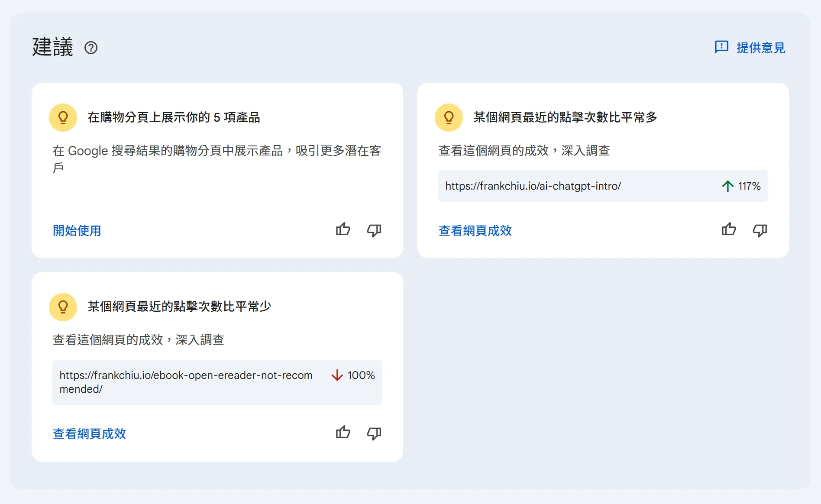Click lightbulb icon on more-clicks card
This screenshot has width=821, height=504.
point(449,117)
